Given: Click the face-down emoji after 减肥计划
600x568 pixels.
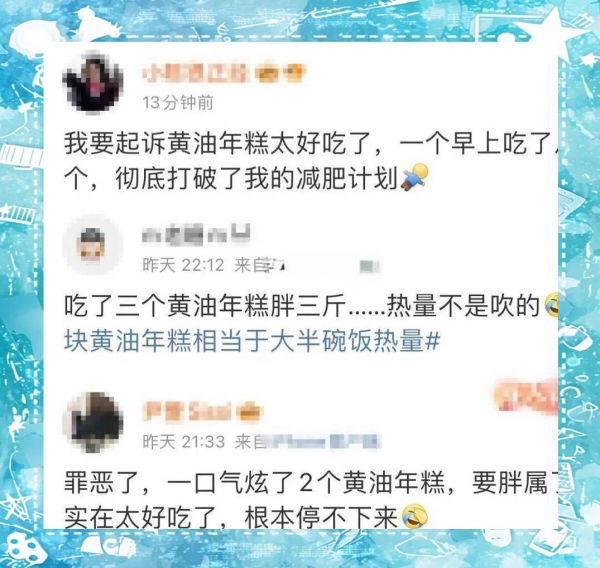Looking at the screenshot, I should 414,177.
